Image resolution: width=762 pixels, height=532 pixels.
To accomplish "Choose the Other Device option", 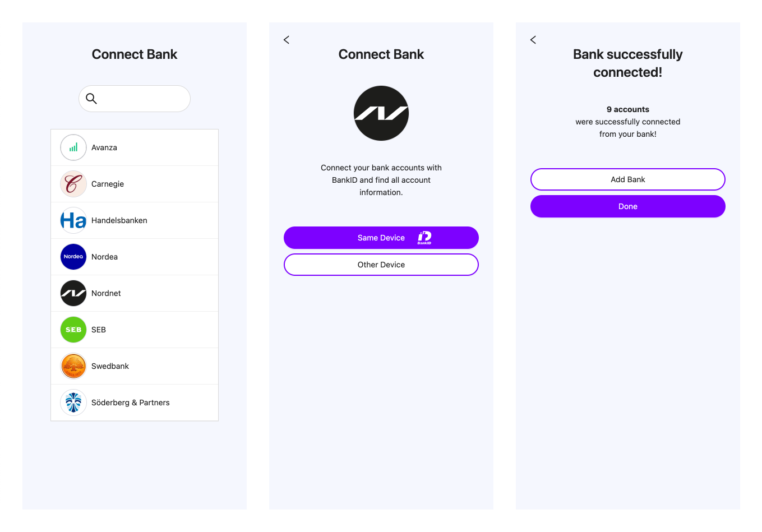I will pyautogui.click(x=381, y=265).
